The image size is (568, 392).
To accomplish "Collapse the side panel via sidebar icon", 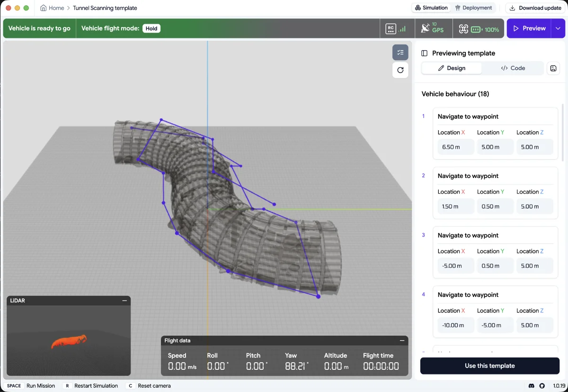I will (x=425, y=53).
